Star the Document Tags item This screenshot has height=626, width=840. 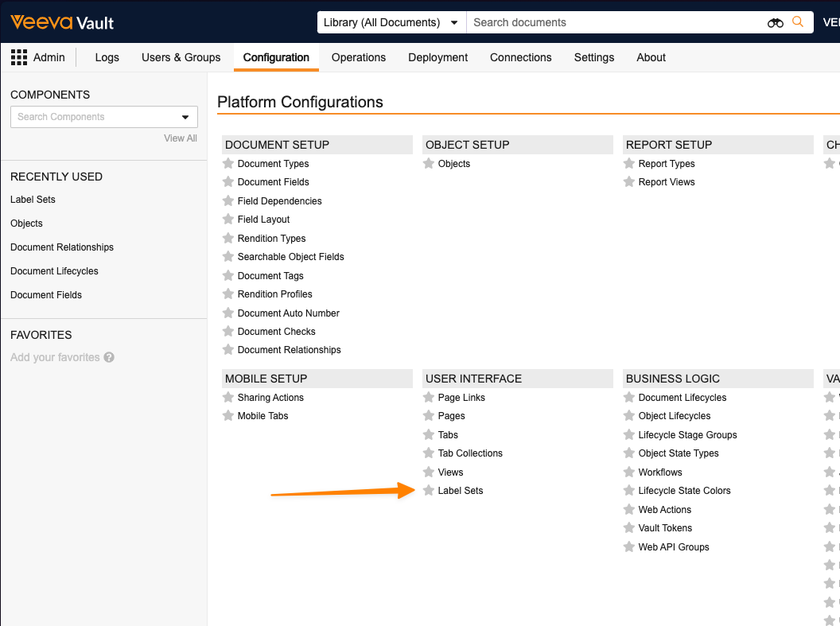[x=228, y=275]
